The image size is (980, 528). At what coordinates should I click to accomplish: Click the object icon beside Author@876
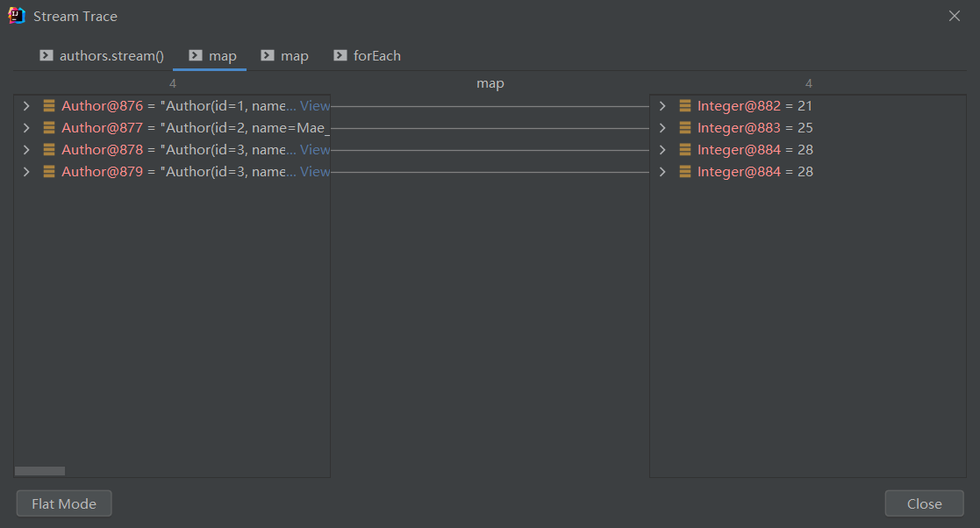pyautogui.click(x=49, y=106)
